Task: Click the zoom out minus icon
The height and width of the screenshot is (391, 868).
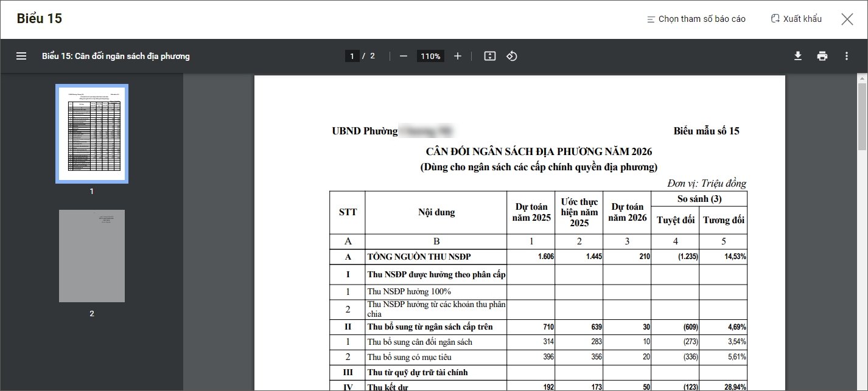Action: [x=403, y=56]
